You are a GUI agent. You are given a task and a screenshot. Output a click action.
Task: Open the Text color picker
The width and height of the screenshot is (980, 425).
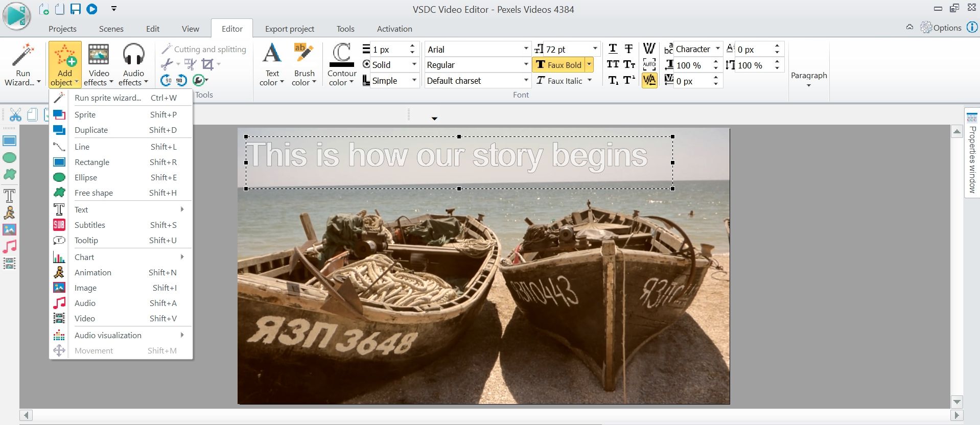click(272, 64)
